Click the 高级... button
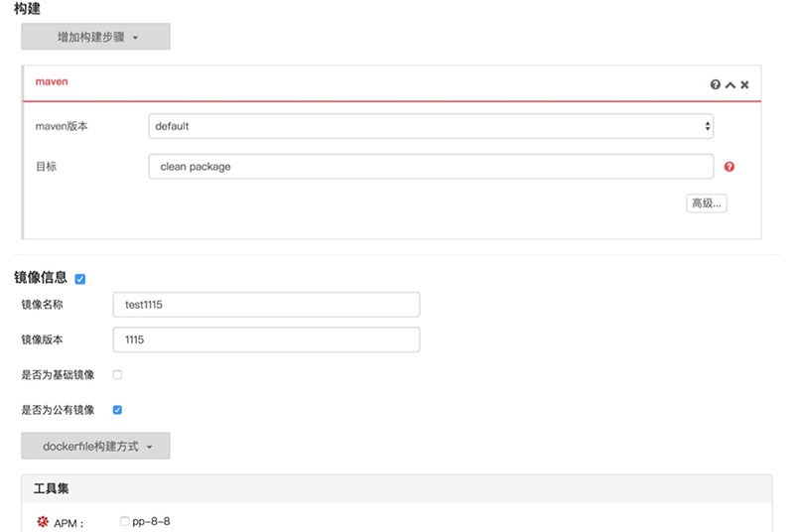The image size is (794, 532). click(x=707, y=203)
